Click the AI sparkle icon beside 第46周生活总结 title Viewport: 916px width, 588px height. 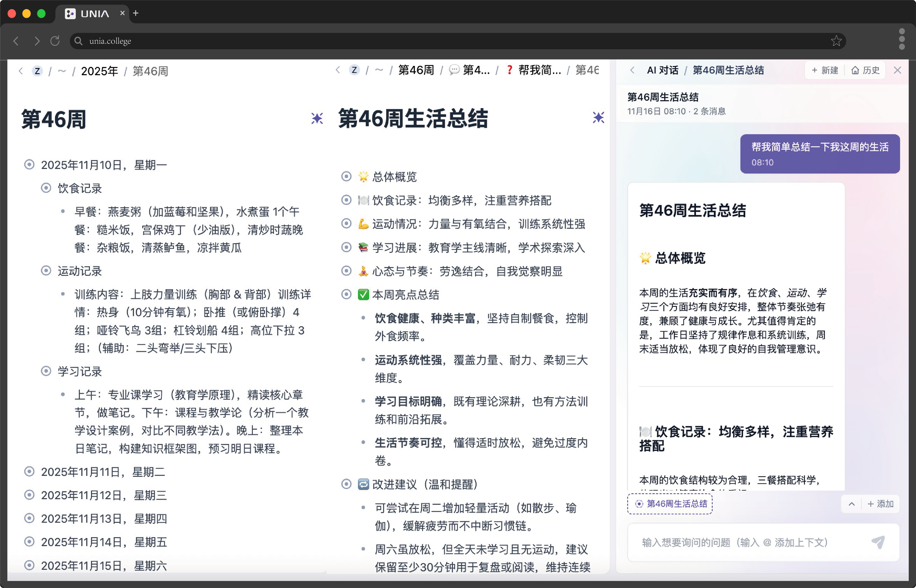pos(598,118)
